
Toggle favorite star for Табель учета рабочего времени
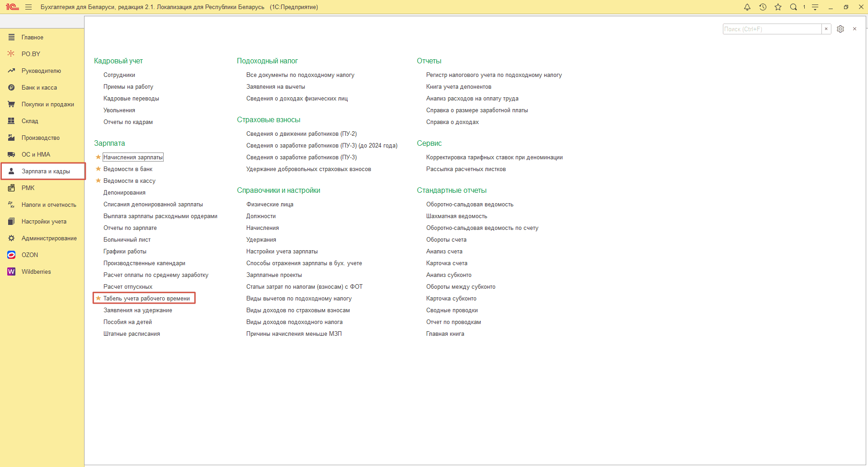click(98, 298)
